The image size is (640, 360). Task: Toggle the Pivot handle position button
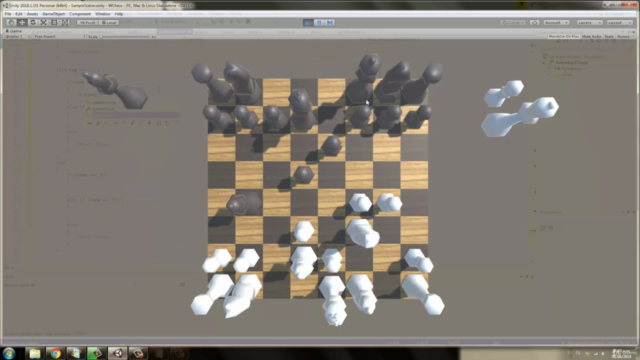pos(87,22)
